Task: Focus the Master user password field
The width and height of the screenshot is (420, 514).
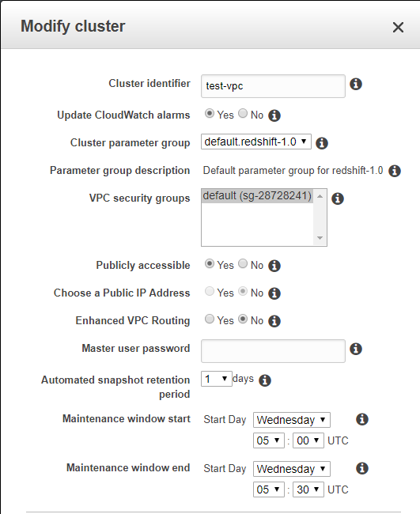Action: tap(273, 351)
